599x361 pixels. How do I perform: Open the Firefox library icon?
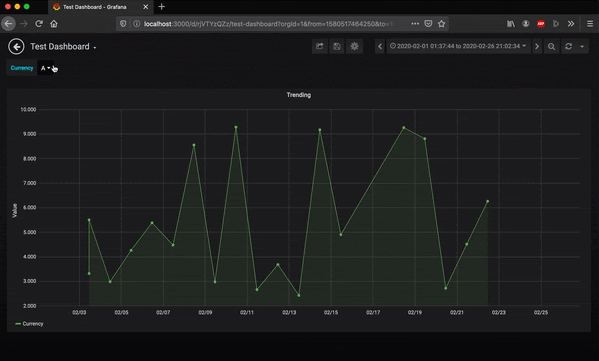[510, 24]
